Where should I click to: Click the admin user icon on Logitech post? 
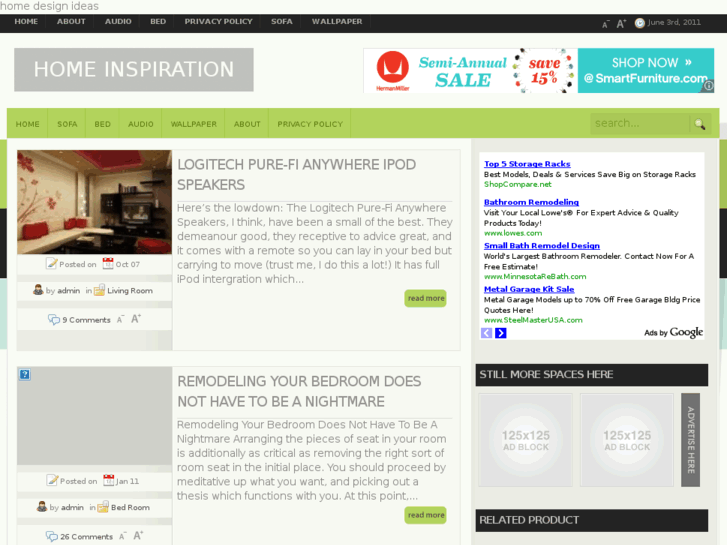[38, 290]
